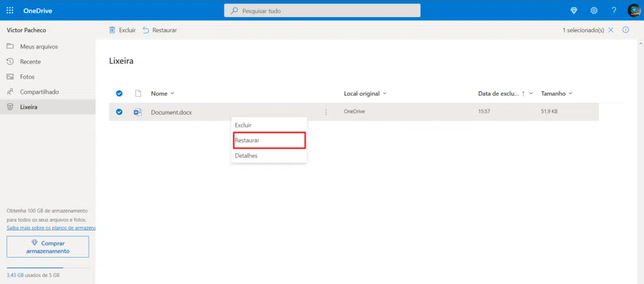Click the 15:57 deletion time cell
Image resolution: width=644 pixels, height=284 pixels.
484,111
